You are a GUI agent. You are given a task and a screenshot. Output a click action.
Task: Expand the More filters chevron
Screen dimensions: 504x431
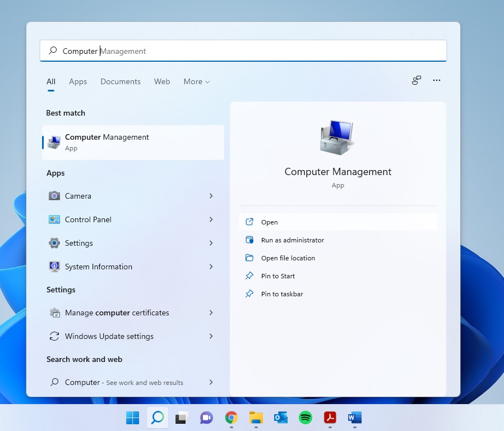pyautogui.click(x=207, y=81)
